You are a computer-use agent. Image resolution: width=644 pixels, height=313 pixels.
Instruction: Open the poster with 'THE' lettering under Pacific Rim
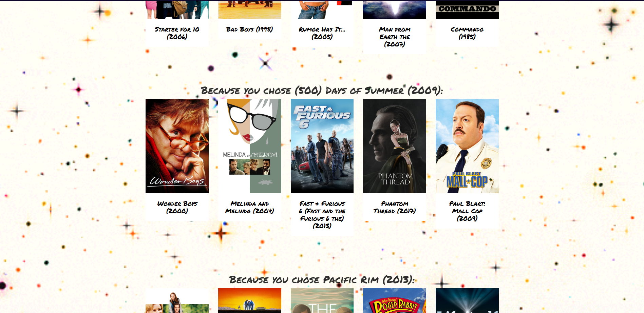tap(322, 300)
